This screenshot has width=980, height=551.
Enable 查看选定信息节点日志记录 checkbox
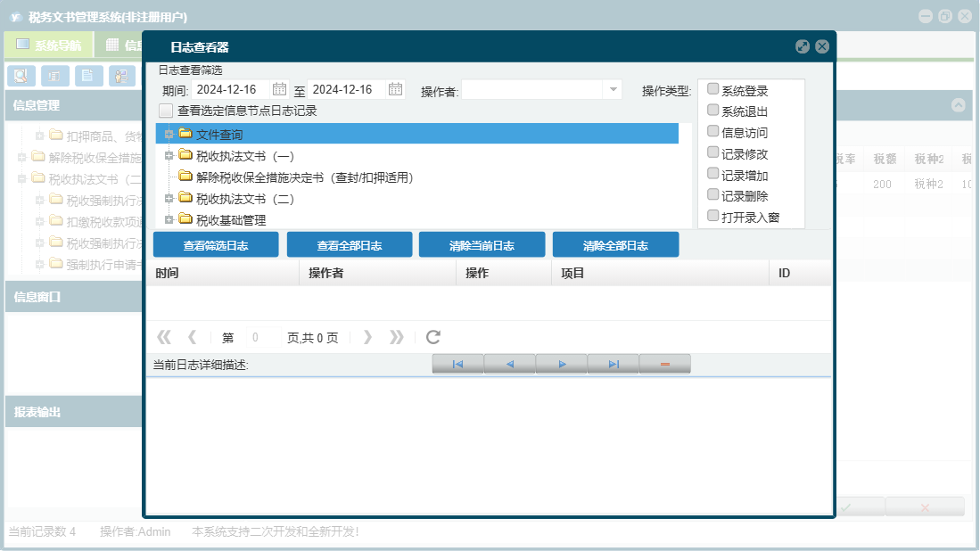point(166,111)
